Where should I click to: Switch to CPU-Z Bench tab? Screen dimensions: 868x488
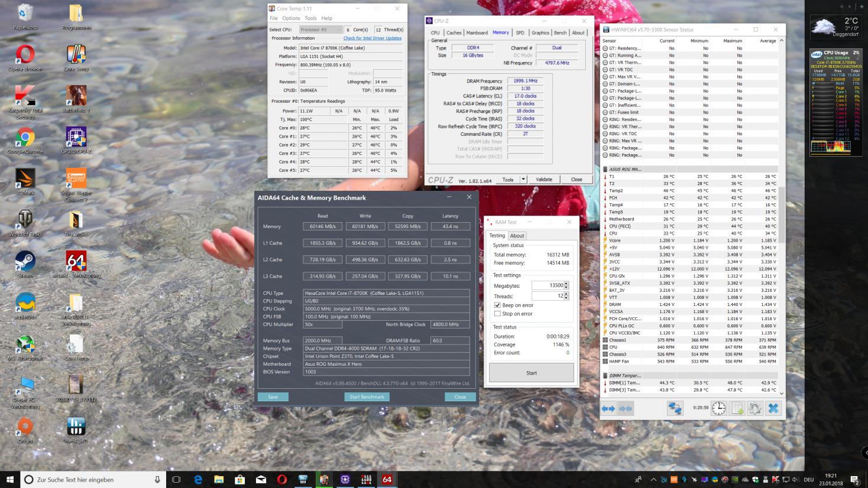[x=561, y=33]
